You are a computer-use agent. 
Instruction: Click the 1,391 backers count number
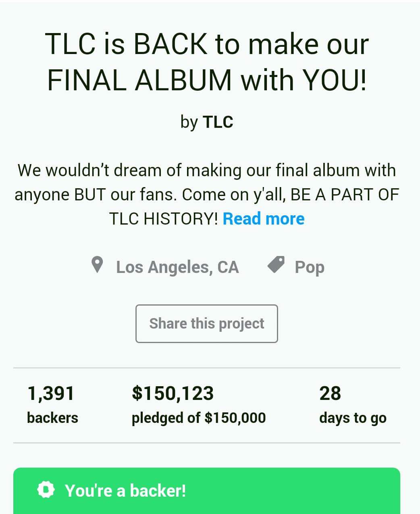[51, 393]
